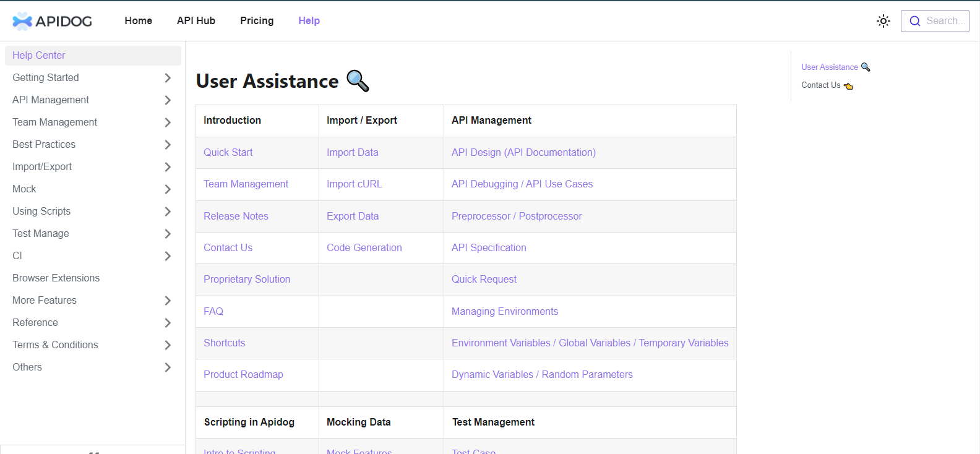This screenshot has height=454, width=980.
Task: Expand the Getting Started chevron
Action: coord(168,78)
